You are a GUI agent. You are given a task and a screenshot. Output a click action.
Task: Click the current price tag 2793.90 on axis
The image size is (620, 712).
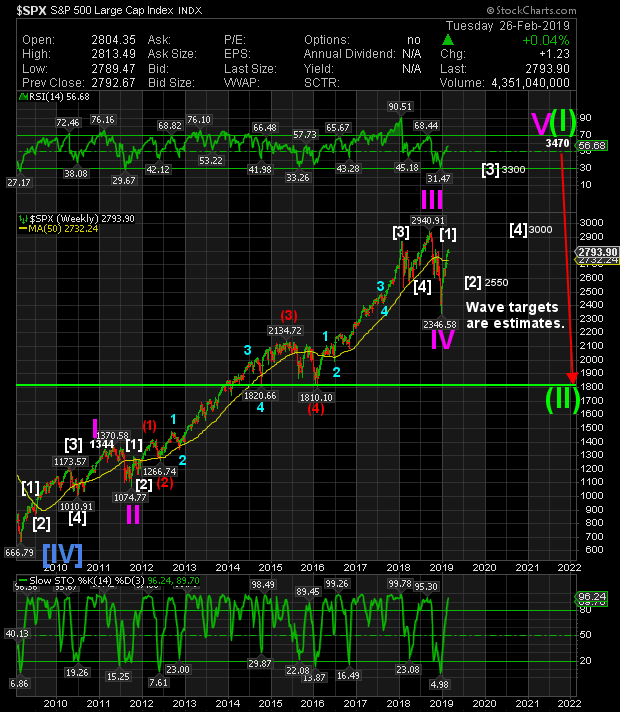point(597,252)
